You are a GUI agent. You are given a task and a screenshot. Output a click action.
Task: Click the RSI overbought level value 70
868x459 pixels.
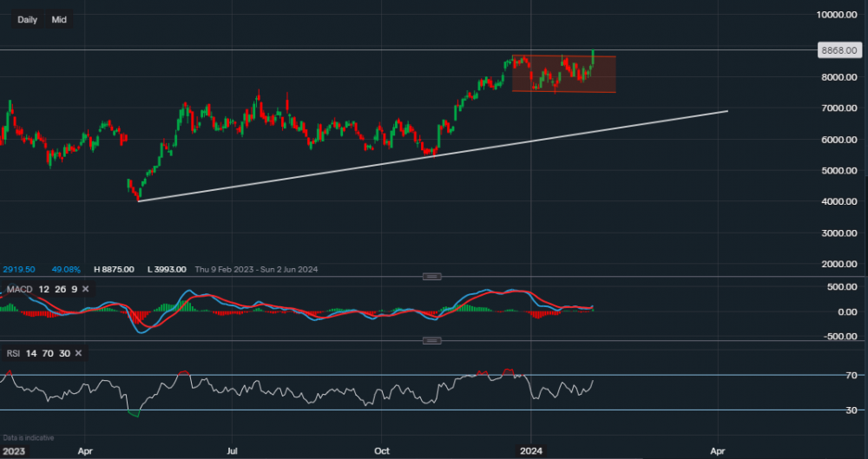[x=47, y=353]
